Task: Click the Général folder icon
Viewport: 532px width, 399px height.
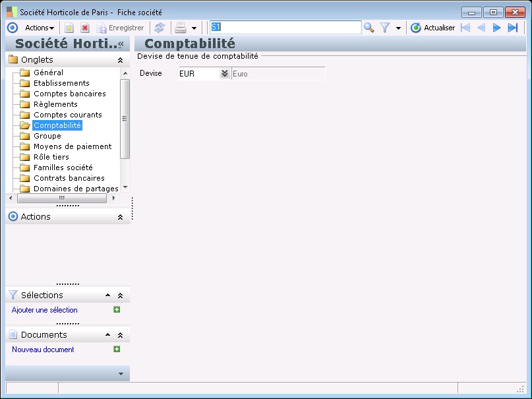Action: coord(25,73)
